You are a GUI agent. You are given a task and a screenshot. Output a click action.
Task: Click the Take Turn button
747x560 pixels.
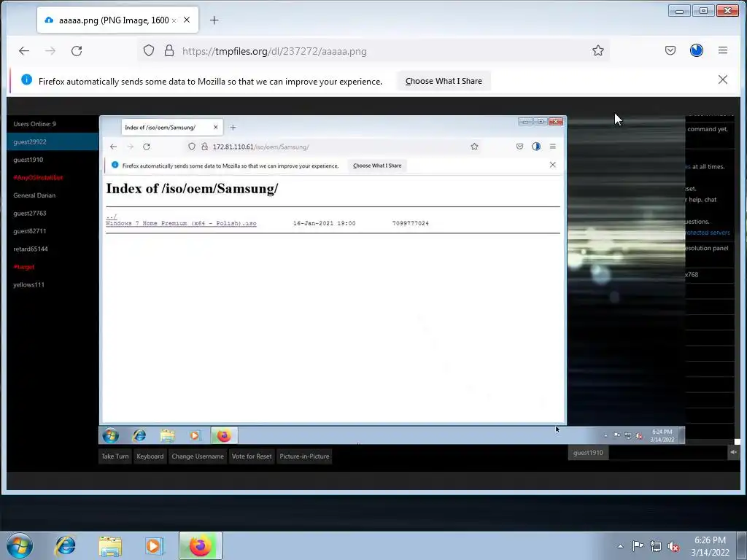115,456
